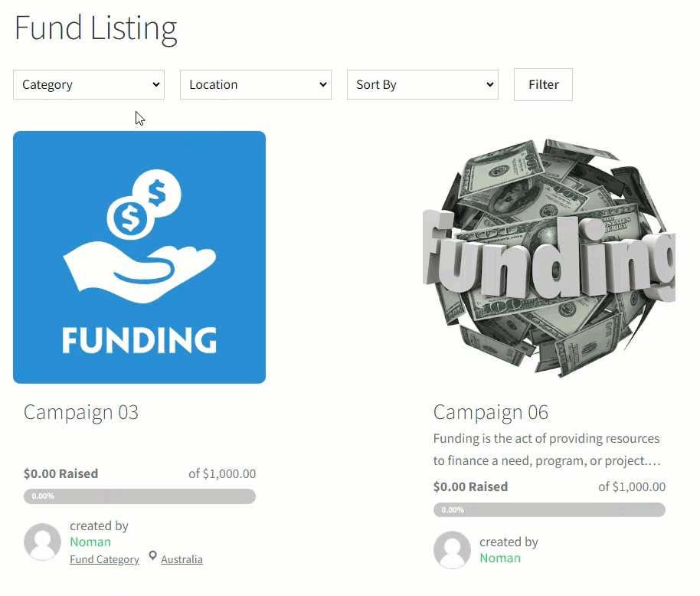Click the creator avatar icon under Campaign 06
Screen dimensions: 700x596
pyautogui.click(x=453, y=549)
